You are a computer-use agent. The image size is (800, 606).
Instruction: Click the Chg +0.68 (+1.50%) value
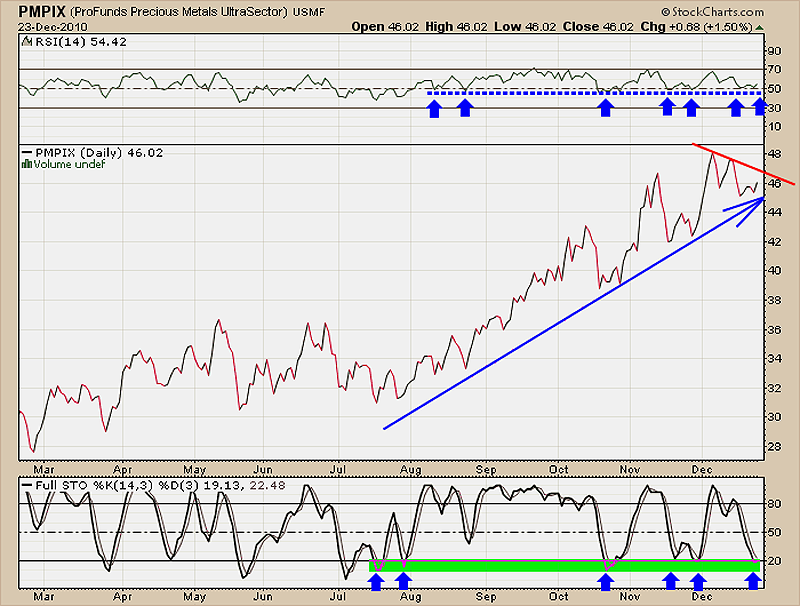point(696,27)
